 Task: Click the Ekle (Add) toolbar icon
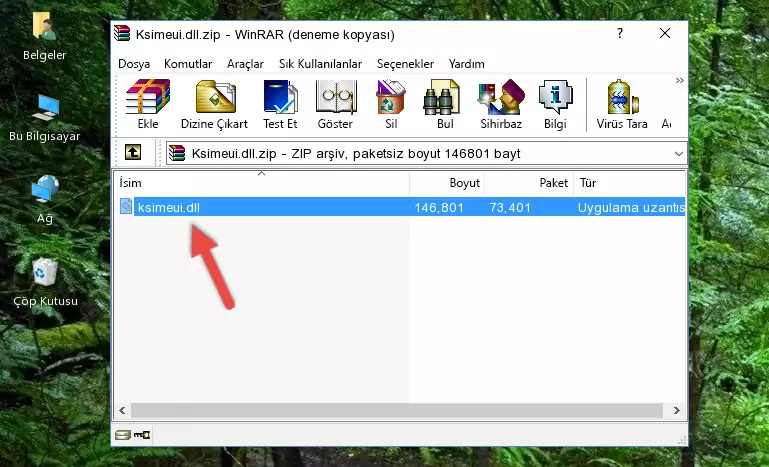tap(148, 104)
